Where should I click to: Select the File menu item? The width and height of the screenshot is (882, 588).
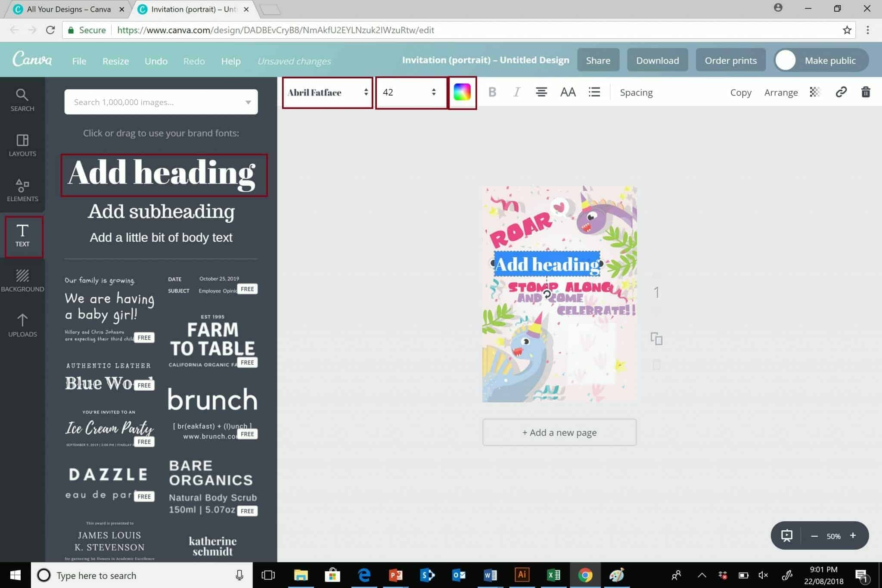79,60
